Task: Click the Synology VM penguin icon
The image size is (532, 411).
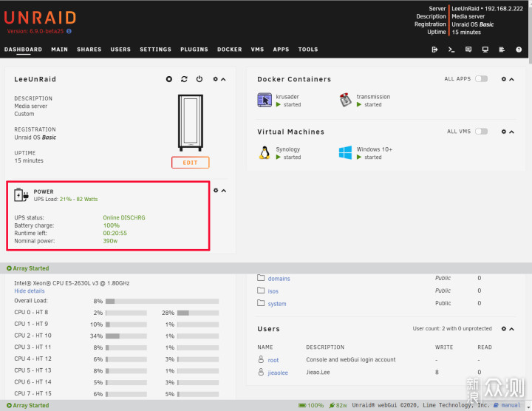Action: point(265,153)
